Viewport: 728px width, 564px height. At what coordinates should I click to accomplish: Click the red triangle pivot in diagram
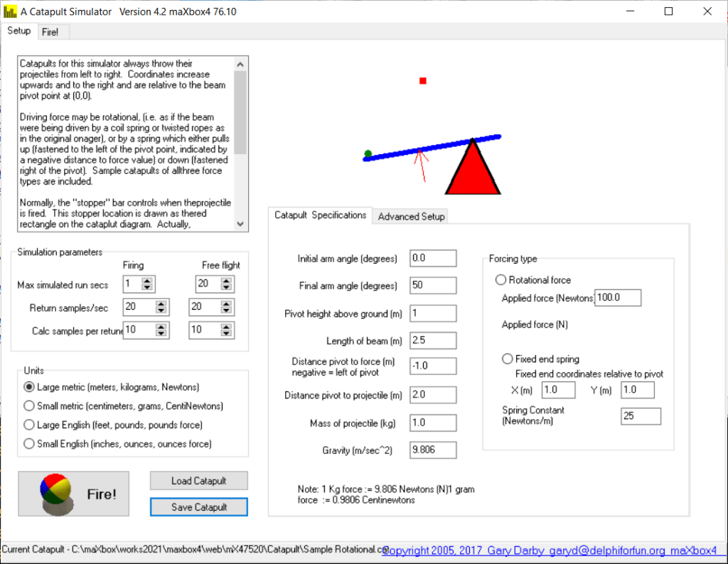472,172
